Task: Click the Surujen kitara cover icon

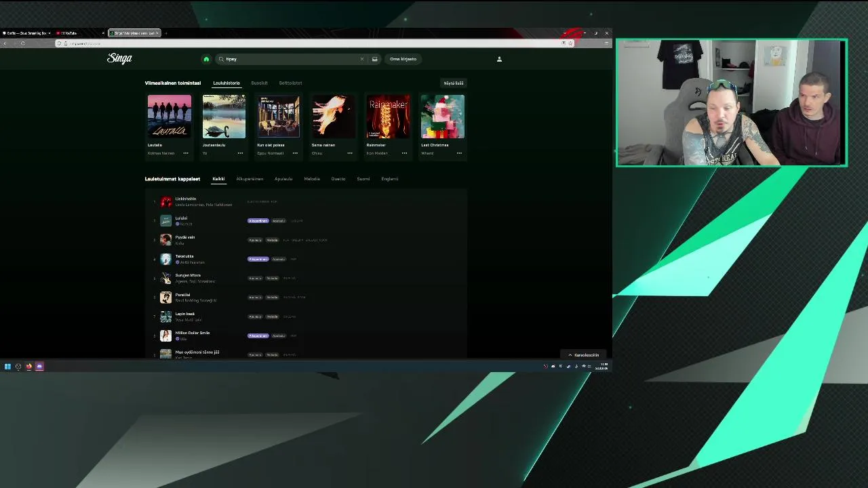Action: tap(166, 278)
